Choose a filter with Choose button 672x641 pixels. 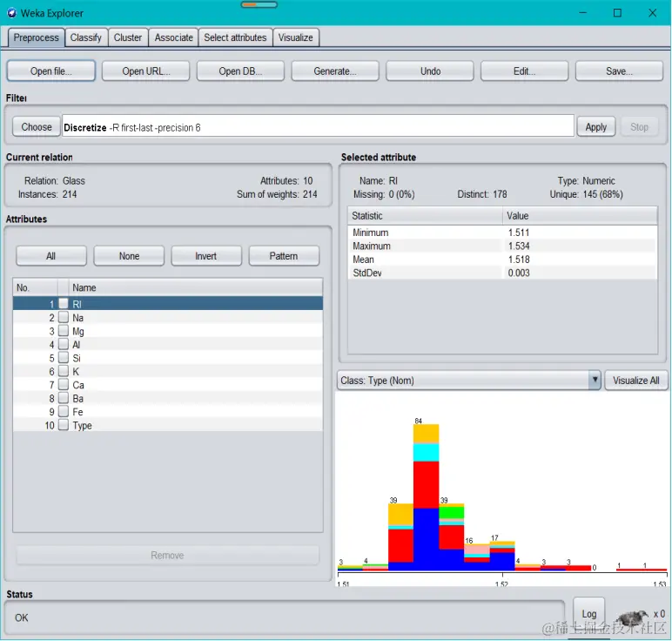[x=37, y=127]
